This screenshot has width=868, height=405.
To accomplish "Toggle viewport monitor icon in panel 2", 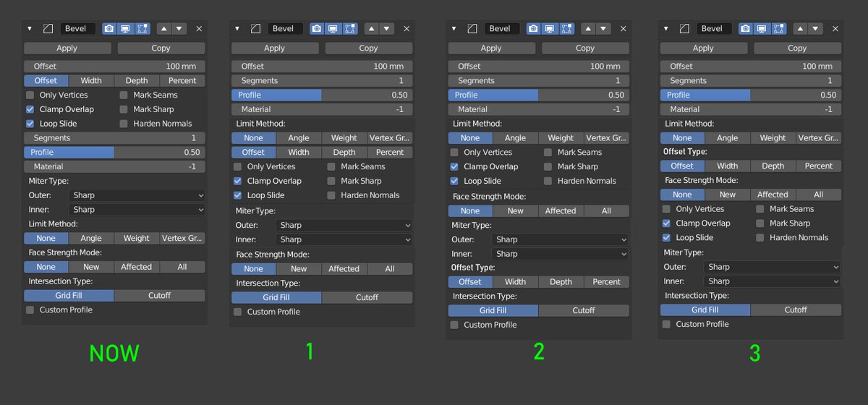I will (549, 29).
